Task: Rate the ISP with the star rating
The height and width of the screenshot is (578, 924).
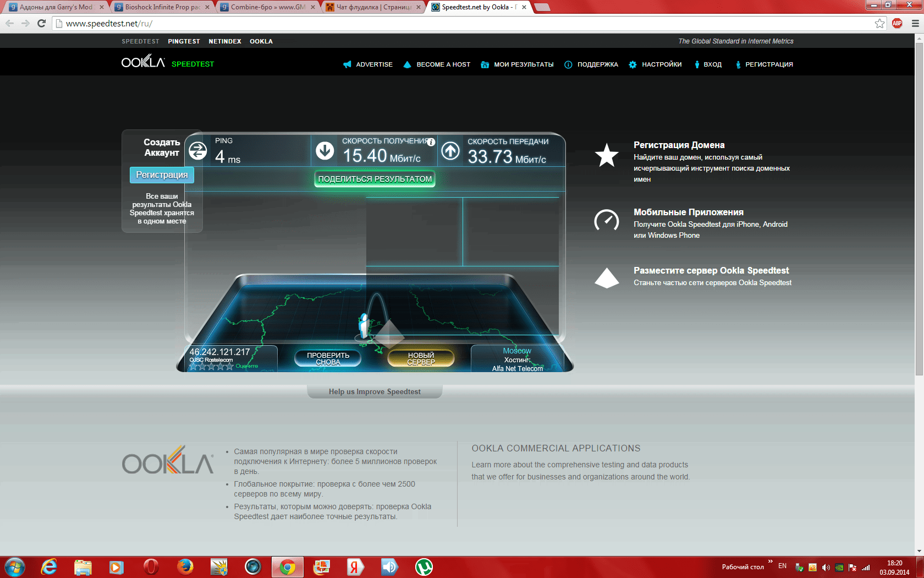Action: pos(211,366)
